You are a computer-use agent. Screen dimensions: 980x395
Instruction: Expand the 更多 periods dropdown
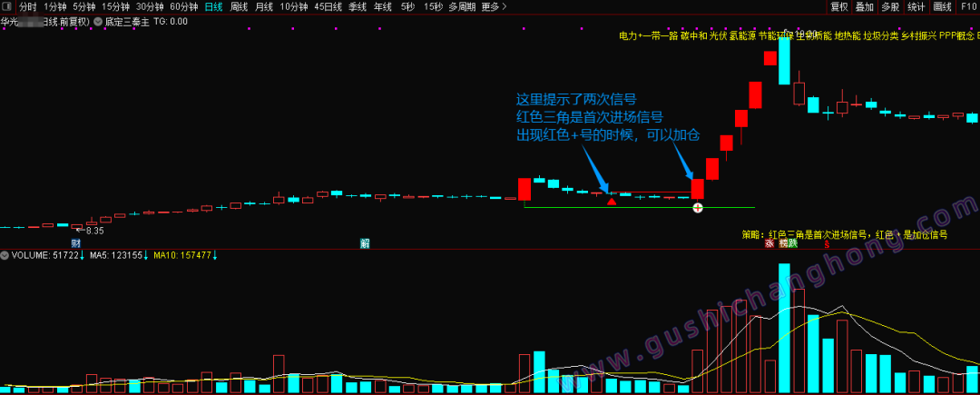tap(495, 7)
